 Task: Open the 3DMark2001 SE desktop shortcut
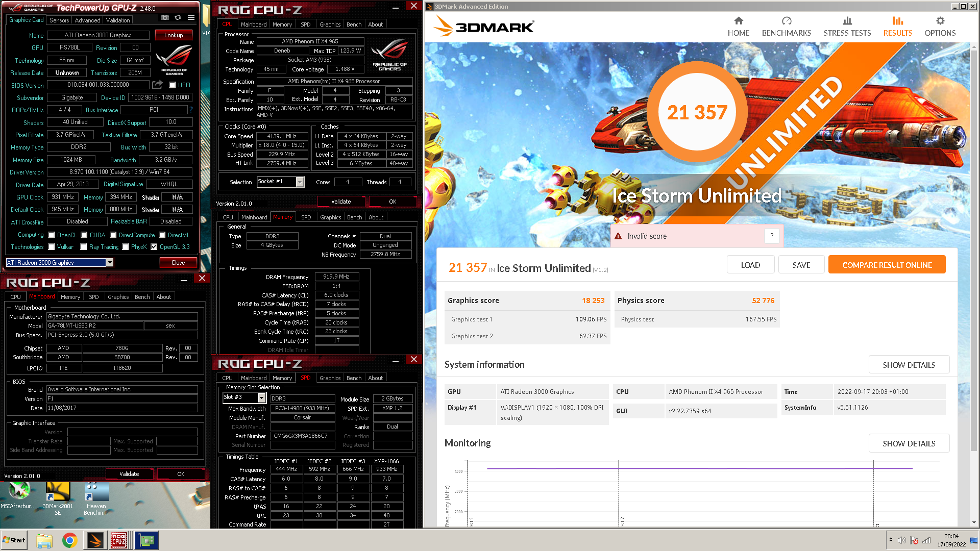[x=58, y=498]
